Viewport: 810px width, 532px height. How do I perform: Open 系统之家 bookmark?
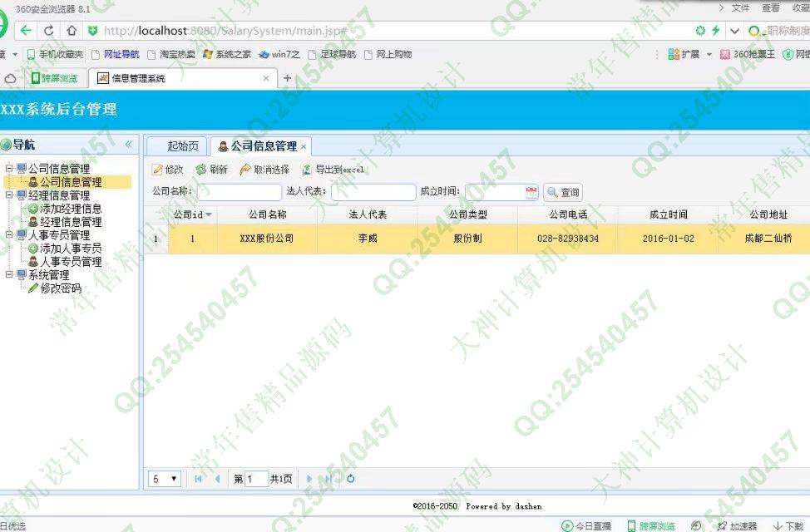click(x=227, y=54)
